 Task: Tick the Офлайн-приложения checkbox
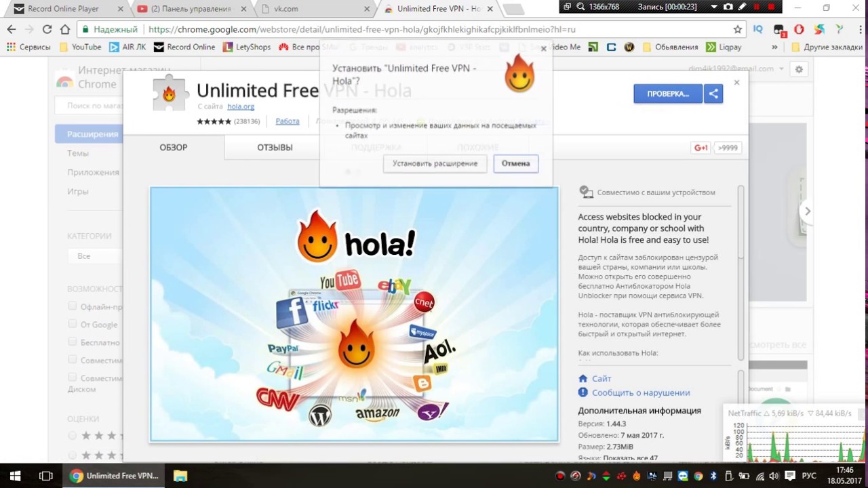click(x=73, y=306)
